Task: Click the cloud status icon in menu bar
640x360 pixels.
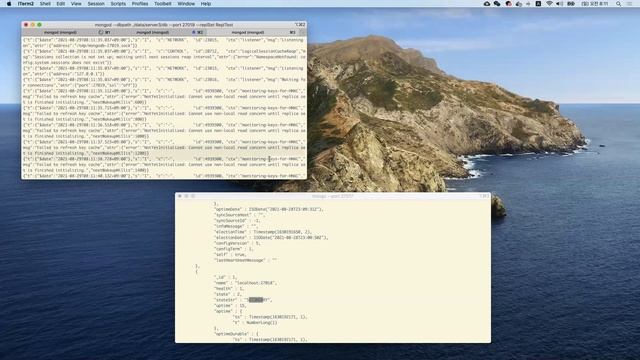Action: 487,4
